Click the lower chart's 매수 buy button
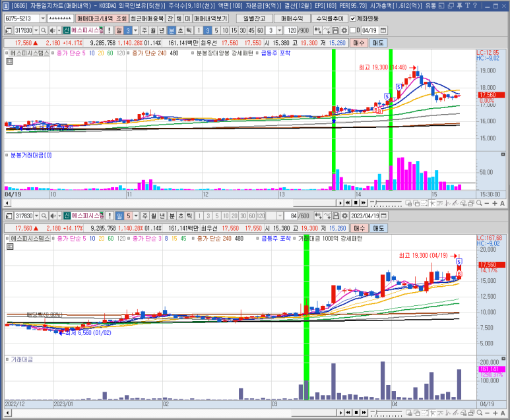 coord(359,228)
